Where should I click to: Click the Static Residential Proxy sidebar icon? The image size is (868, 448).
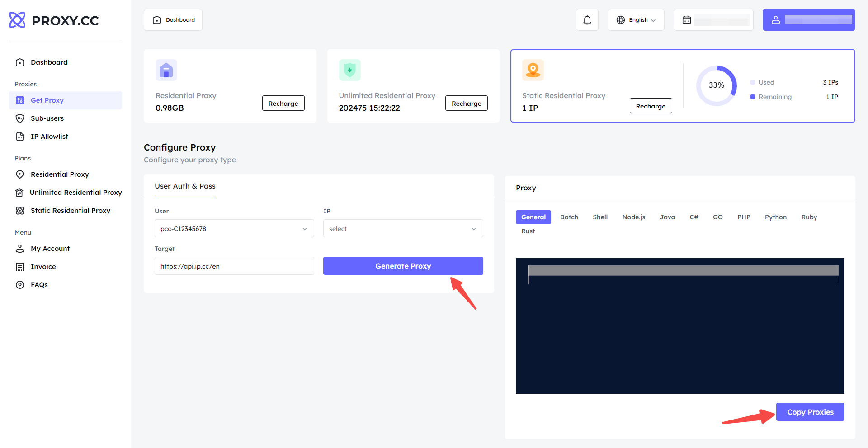[20, 211]
